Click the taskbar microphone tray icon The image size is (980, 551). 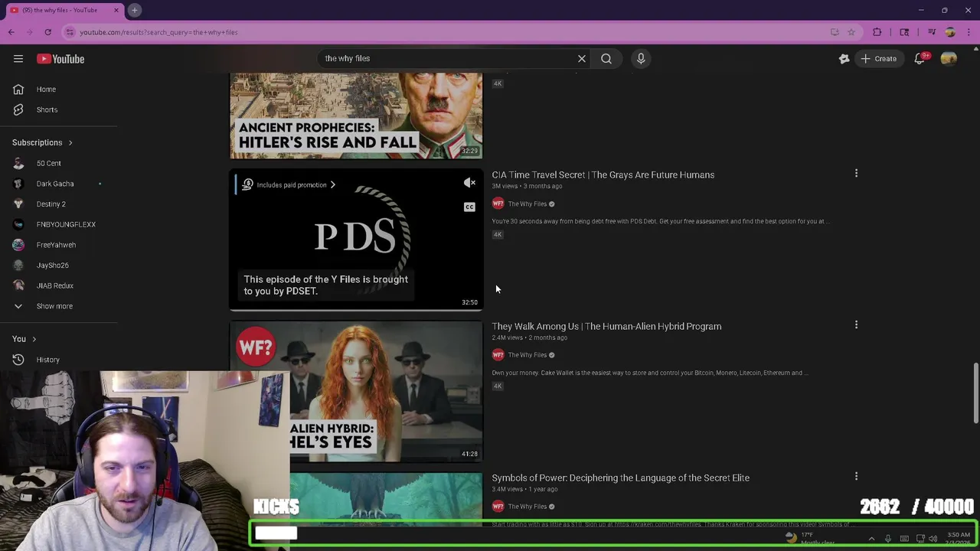(888, 539)
